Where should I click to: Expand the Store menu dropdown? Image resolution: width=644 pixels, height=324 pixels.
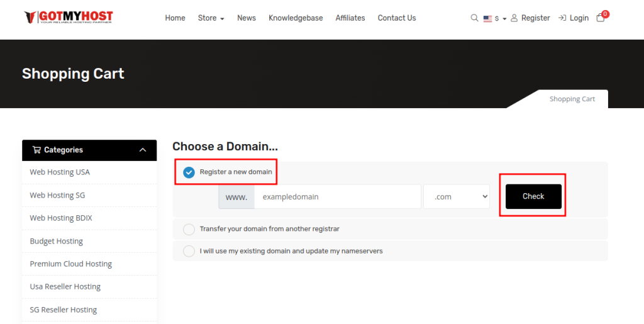pyautogui.click(x=211, y=18)
